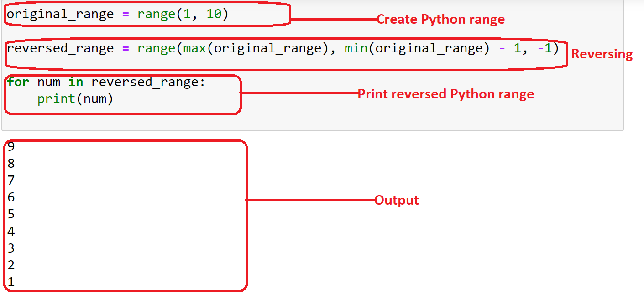This screenshot has height=294, width=644.
Task: Click output value 8
Action: pos(11,163)
